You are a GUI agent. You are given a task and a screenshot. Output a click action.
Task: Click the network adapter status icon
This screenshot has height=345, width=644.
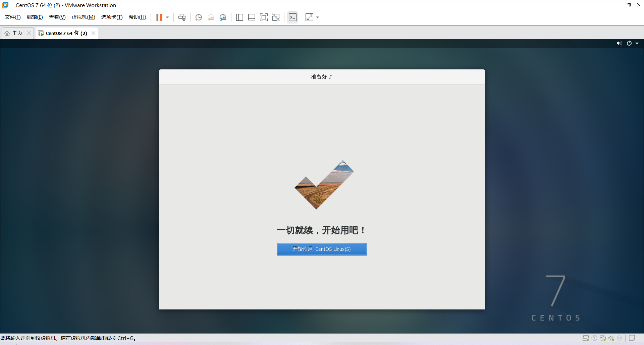(x=603, y=338)
